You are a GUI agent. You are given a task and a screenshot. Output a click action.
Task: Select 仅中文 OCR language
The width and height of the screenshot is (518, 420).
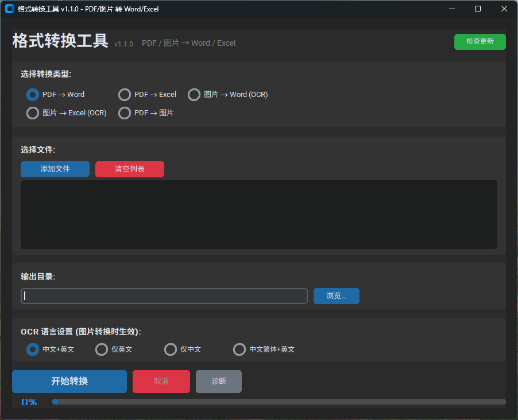[x=183, y=349]
